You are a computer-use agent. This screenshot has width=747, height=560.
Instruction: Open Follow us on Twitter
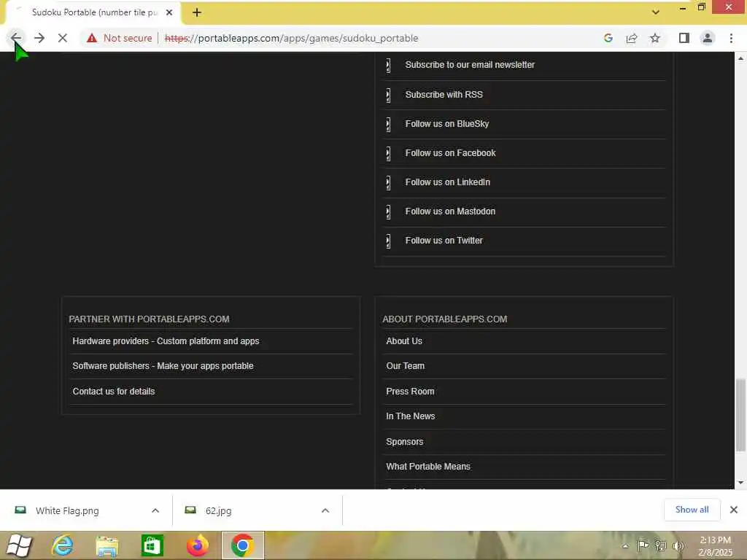point(444,241)
